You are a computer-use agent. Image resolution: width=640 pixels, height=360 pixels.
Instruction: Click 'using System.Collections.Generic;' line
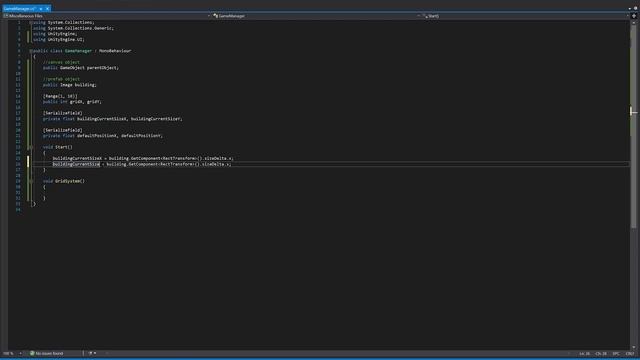pyautogui.click(x=73, y=28)
